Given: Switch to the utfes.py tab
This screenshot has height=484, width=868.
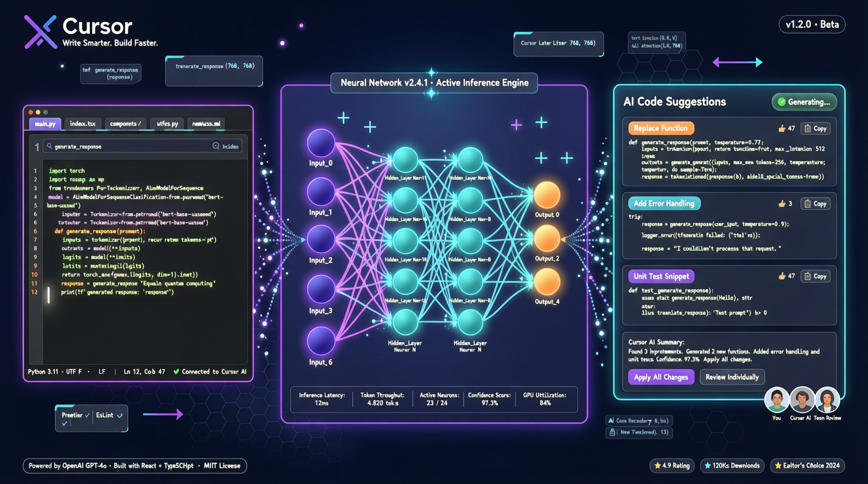Looking at the screenshot, I should click(167, 124).
